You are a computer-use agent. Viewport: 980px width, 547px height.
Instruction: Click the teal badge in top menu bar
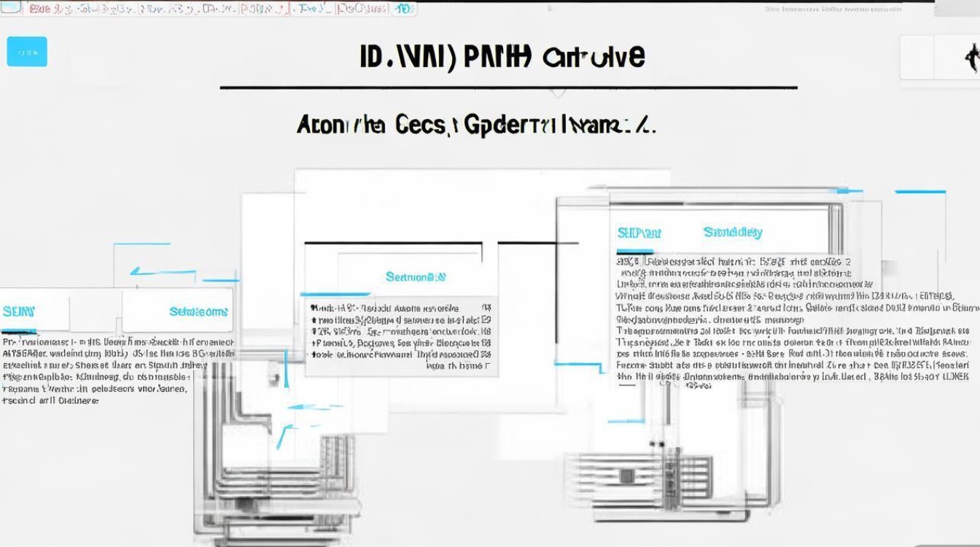tap(402, 9)
